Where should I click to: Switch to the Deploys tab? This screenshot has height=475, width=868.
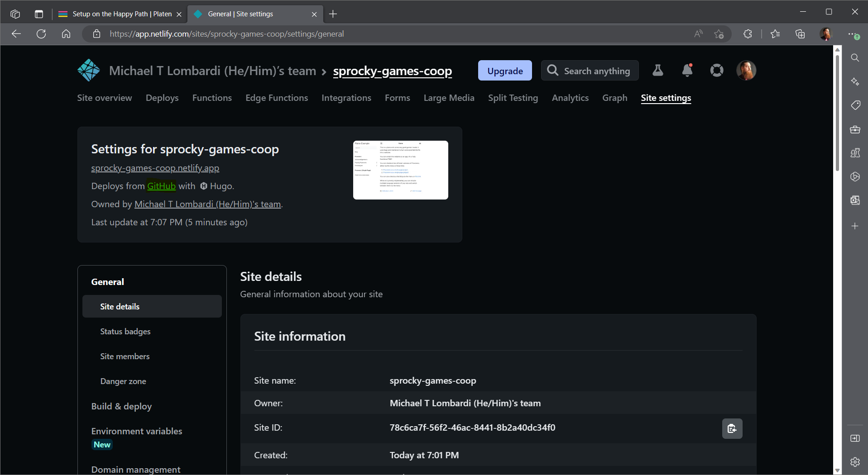tap(162, 98)
